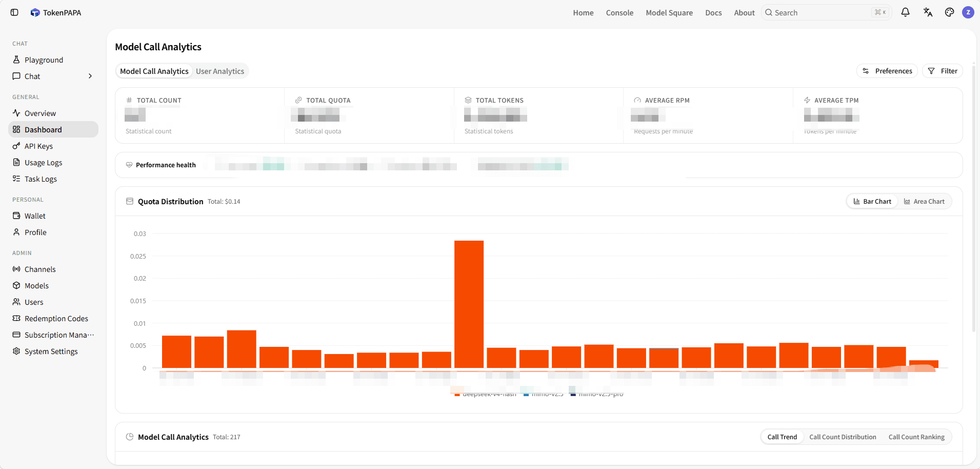The height and width of the screenshot is (469, 980).
Task: Open the User Analytics tab
Action: tap(220, 71)
